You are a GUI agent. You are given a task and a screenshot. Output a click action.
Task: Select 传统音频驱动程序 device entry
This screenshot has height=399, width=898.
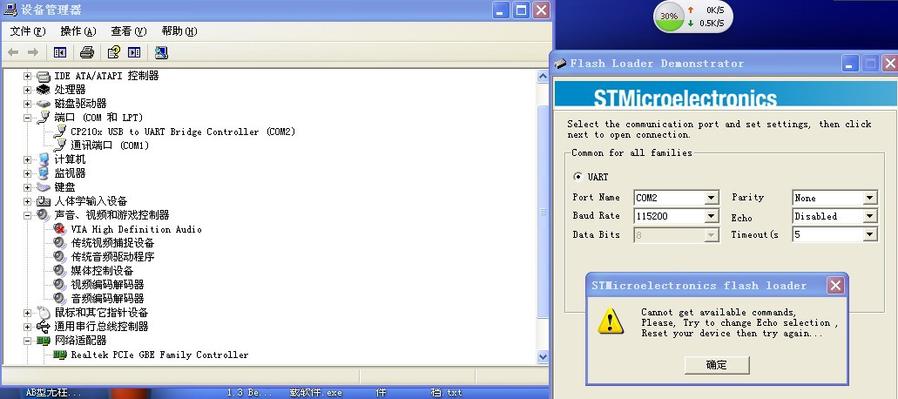112,257
